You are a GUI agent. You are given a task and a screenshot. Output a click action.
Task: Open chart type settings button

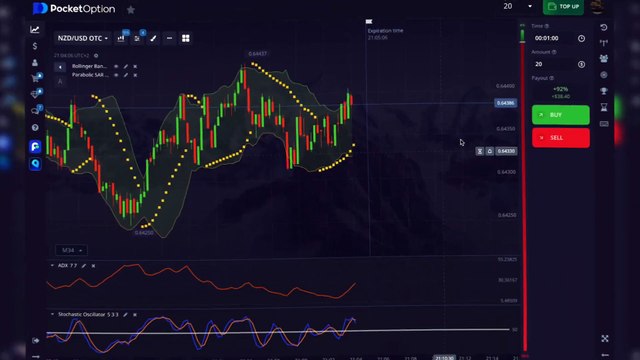click(x=121, y=38)
